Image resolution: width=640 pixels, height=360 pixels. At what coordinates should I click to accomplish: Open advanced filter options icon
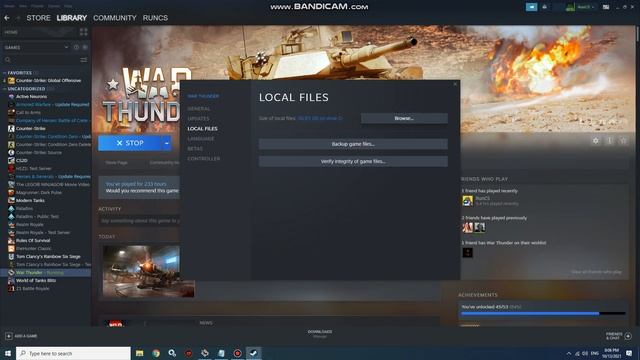tap(84, 60)
